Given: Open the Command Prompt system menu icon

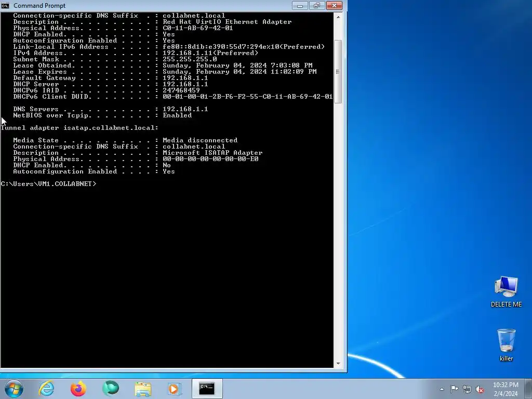Looking at the screenshot, I should pos(5,5).
